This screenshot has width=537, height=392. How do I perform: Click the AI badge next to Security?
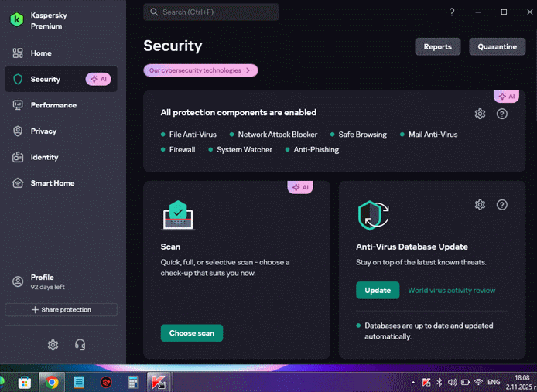tap(98, 79)
